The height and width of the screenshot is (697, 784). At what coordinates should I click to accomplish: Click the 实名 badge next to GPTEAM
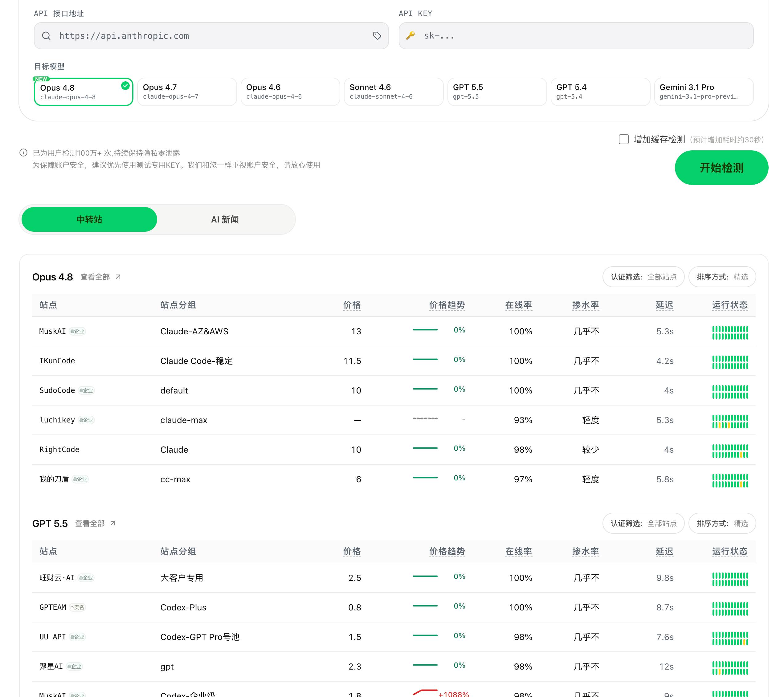[x=77, y=607]
